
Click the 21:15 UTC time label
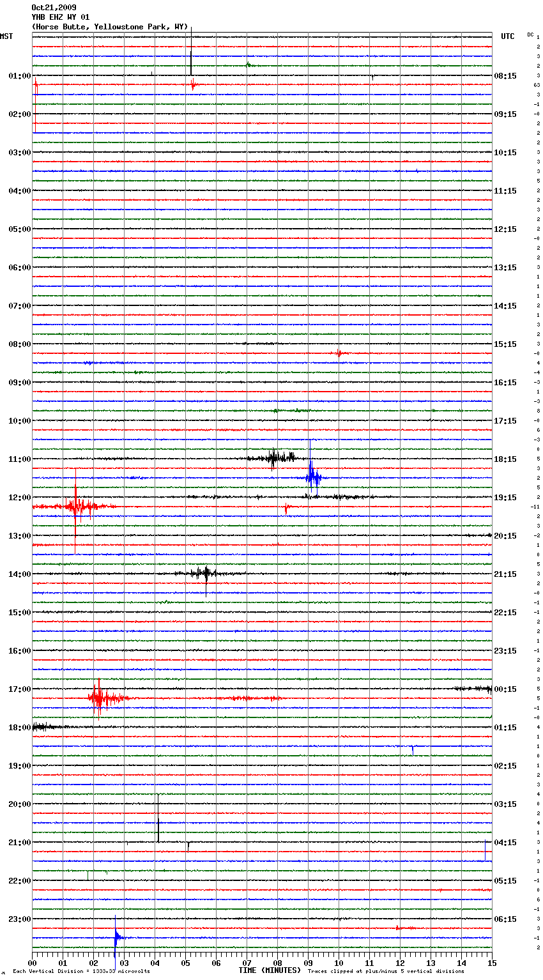click(505, 574)
